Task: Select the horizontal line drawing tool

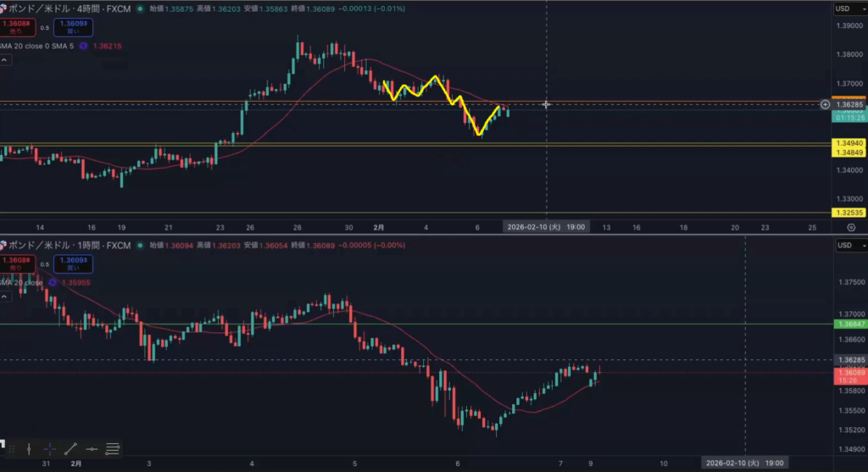Action: (x=92, y=449)
